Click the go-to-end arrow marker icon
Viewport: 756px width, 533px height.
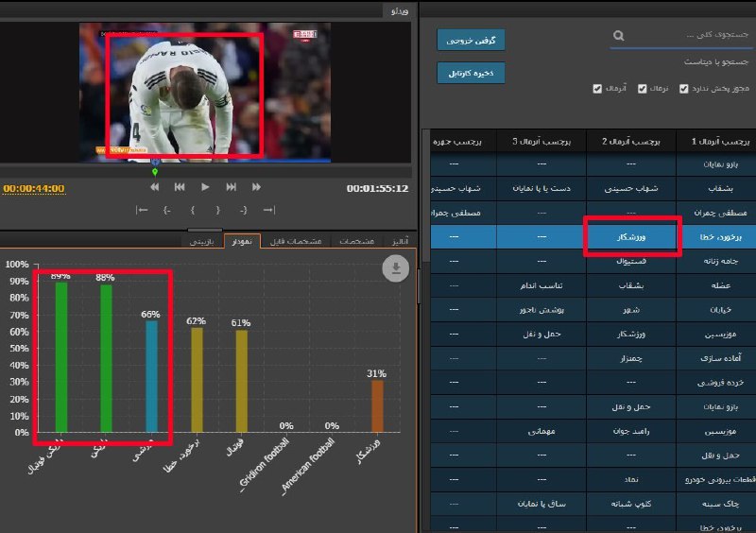[268, 210]
